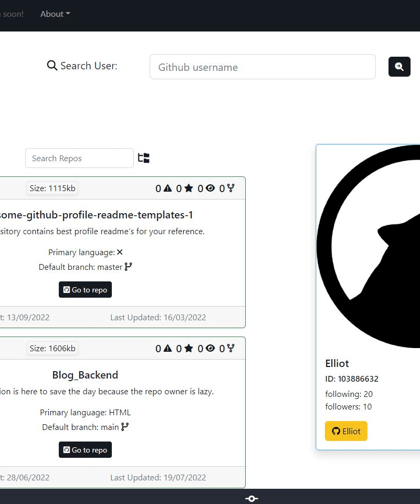Image resolution: width=420 pixels, height=504 pixels.
Task: Click the branch icon next to master
Action: pyautogui.click(x=128, y=267)
